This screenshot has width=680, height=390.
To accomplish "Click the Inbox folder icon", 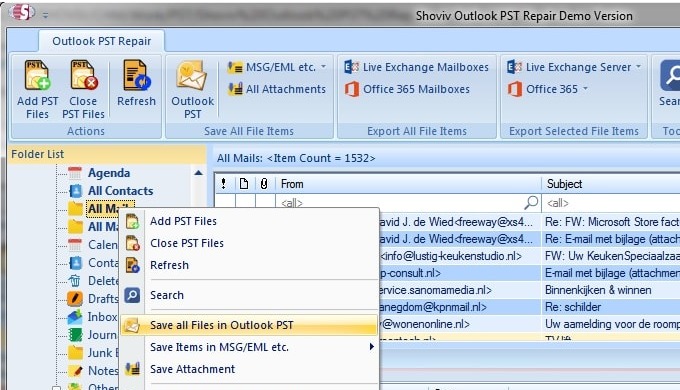I will (75, 317).
